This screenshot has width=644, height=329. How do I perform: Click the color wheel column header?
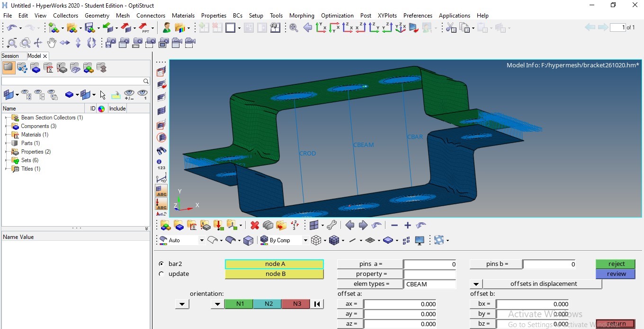click(x=101, y=109)
